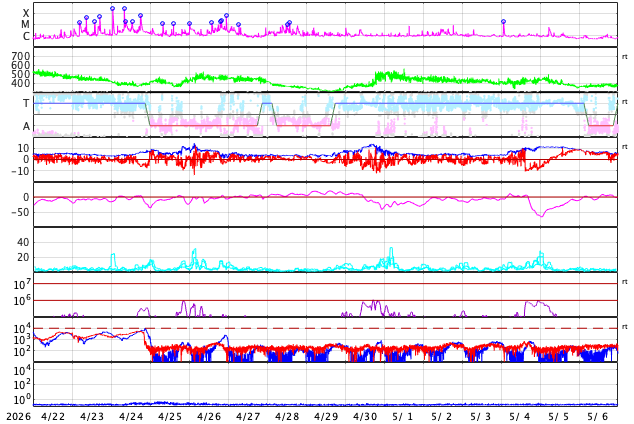The height and width of the screenshot is (424, 634).
Task: Click the 700 solar wind speed label
Action: pyautogui.click(x=21, y=56)
